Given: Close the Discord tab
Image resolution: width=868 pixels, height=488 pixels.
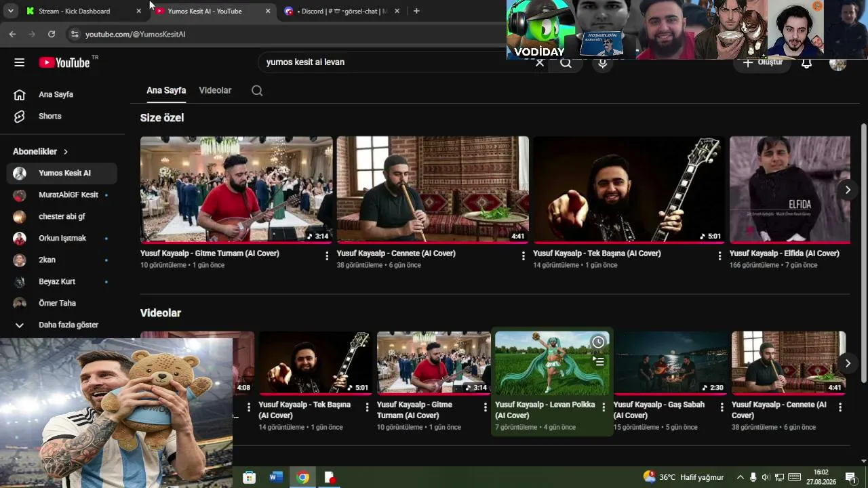Looking at the screenshot, I should click(397, 11).
